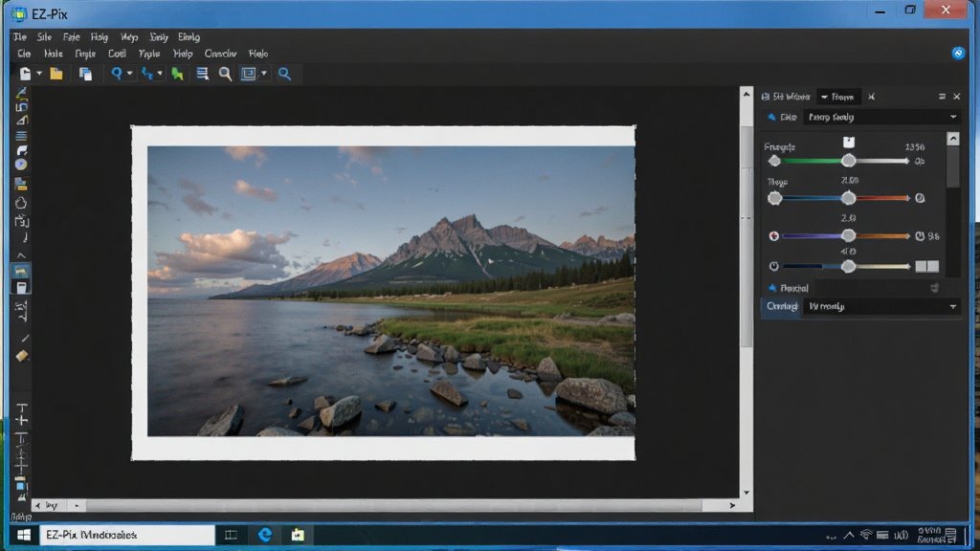Viewport: 980px width, 551px height.
Task: Click the white magnifier icon in the toolbar
Action: [x=225, y=74]
